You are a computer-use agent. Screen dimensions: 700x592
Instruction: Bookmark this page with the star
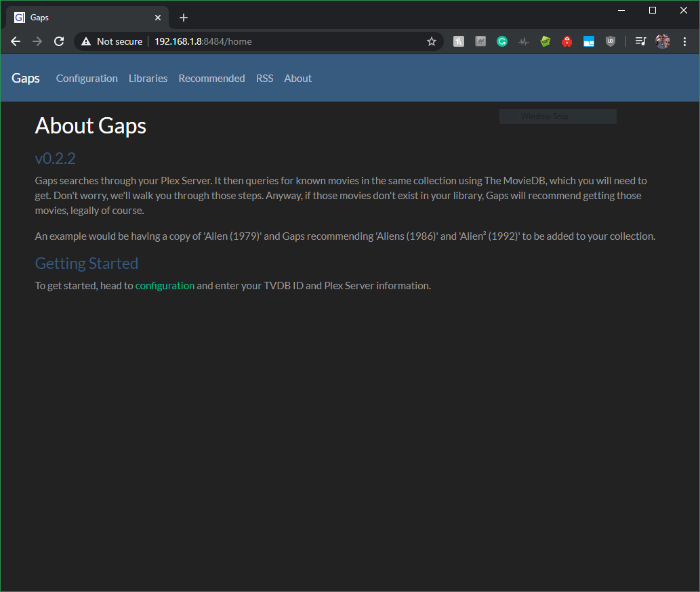click(x=431, y=41)
